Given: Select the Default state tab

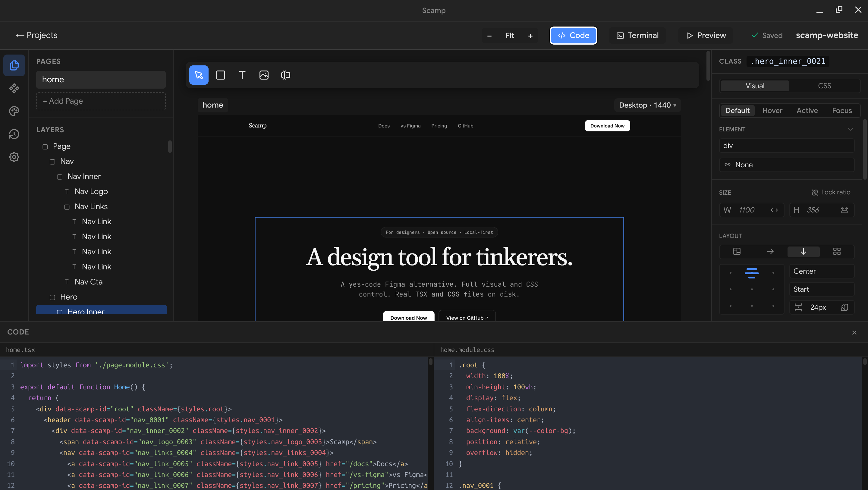Looking at the screenshot, I should click(737, 111).
